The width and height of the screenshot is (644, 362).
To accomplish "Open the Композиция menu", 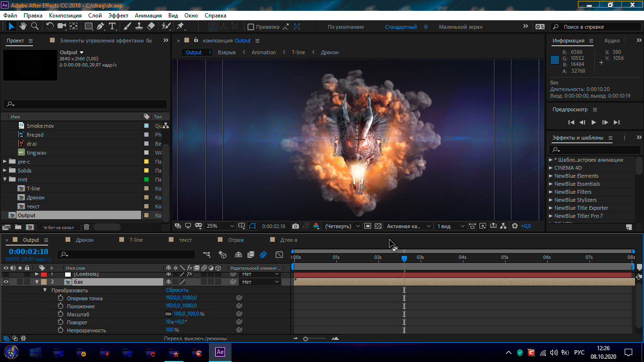I will coord(65,16).
